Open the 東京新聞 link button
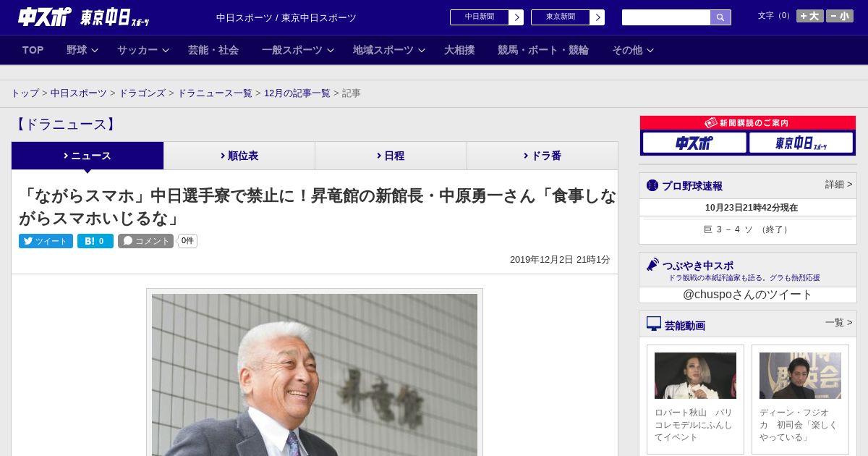The height and width of the screenshot is (456, 868). pos(561,17)
